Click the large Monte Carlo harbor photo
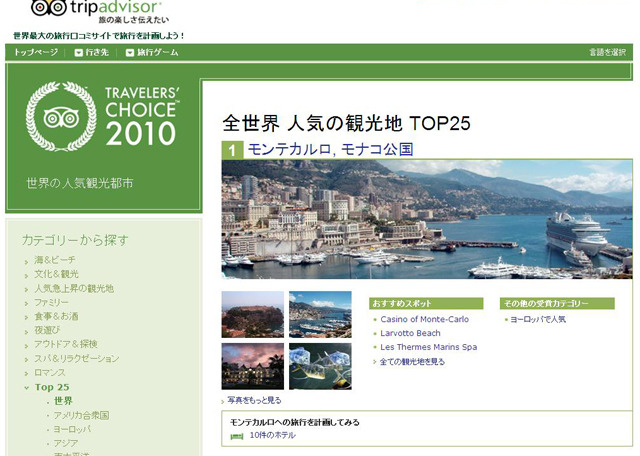 tap(427, 219)
